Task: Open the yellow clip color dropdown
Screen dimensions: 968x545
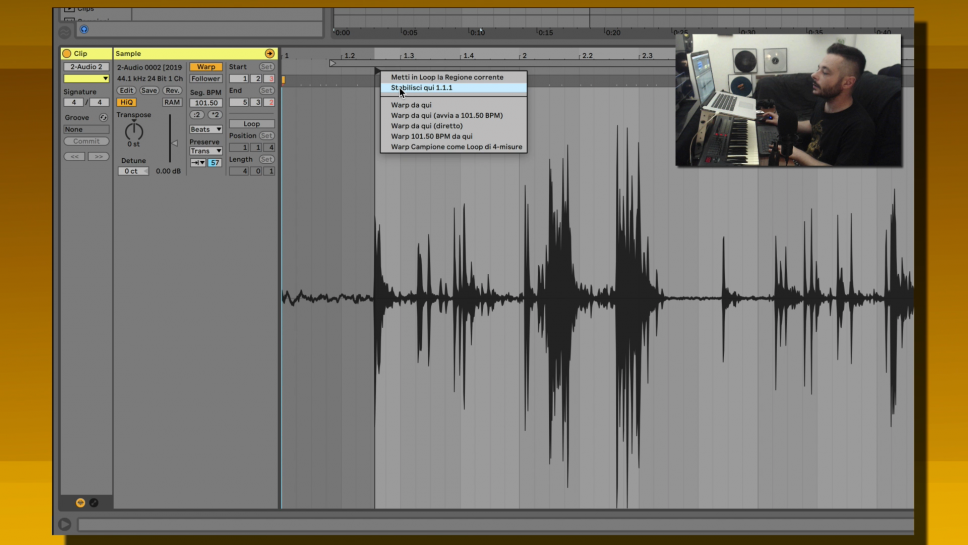Action: 86,78
